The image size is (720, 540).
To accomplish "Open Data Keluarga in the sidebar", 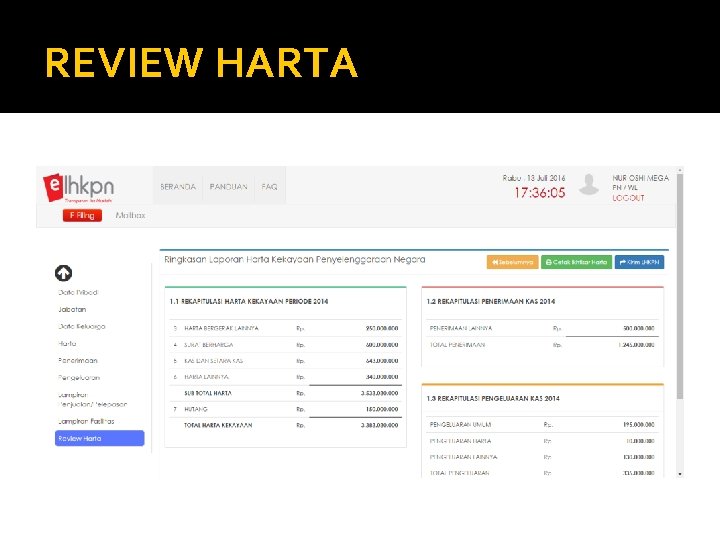I will pyautogui.click(x=82, y=326).
